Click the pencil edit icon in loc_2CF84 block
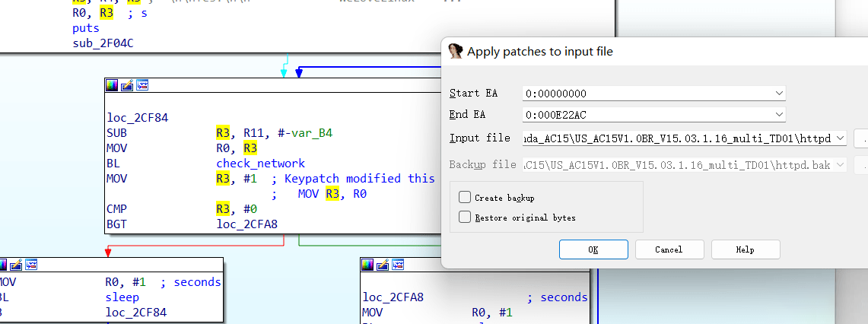The width and height of the screenshot is (868, 324). 127,85
